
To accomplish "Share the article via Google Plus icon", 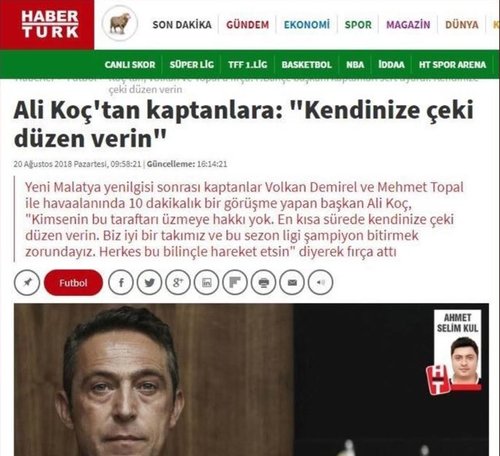I will (178, 283).
